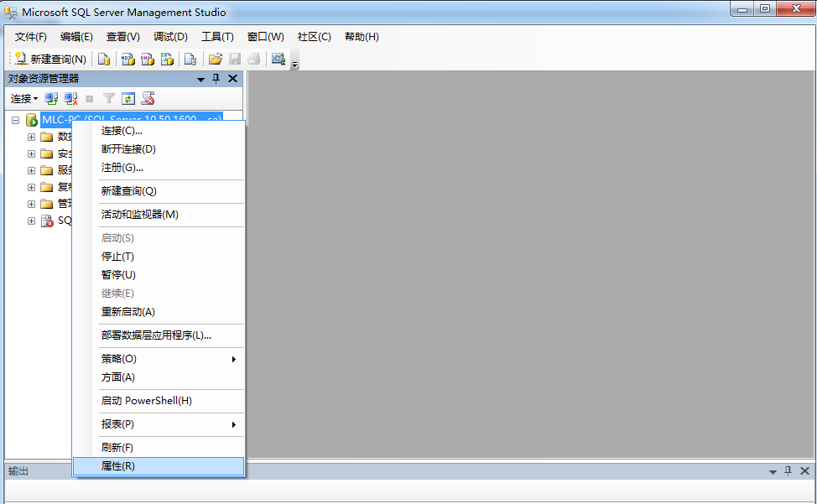Screen dimensions: 817x504
Task: Click the connect server icon in Object Explorer
Action: [51, 98]
